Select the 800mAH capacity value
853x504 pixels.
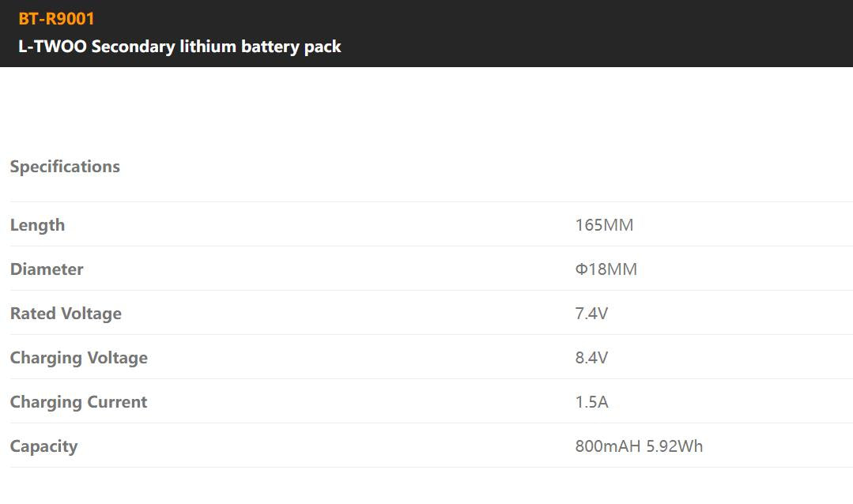[608, 446]
